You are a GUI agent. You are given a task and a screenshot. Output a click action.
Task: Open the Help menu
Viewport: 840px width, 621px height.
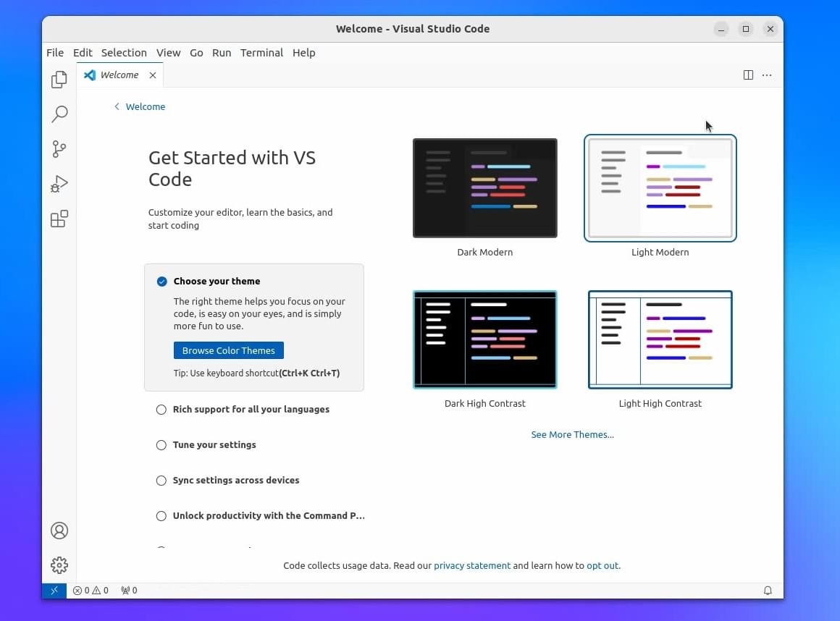coord(303,52)
